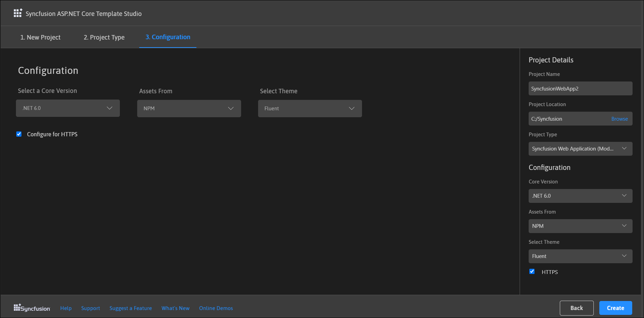
Task: Click the Back button
Action: 576,308
